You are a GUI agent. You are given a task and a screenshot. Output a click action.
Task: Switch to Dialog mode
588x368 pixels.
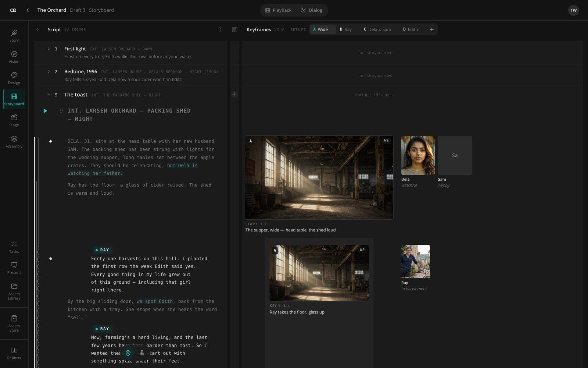tap(311, 10)
